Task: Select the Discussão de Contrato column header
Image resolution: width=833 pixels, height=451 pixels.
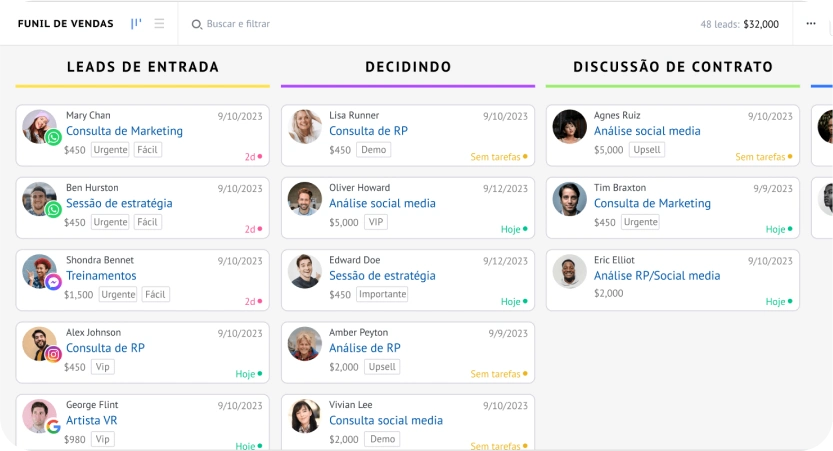Action: click(x=673, y=67)
